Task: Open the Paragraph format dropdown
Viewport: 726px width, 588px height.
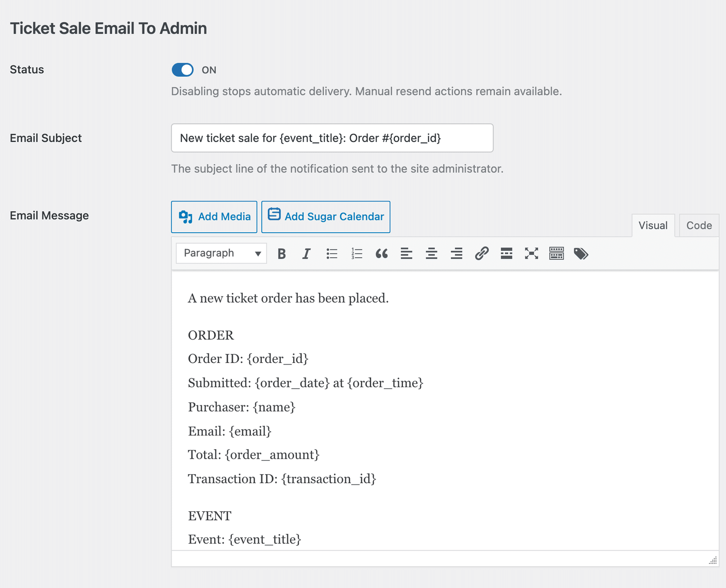Action: (221, 253)
